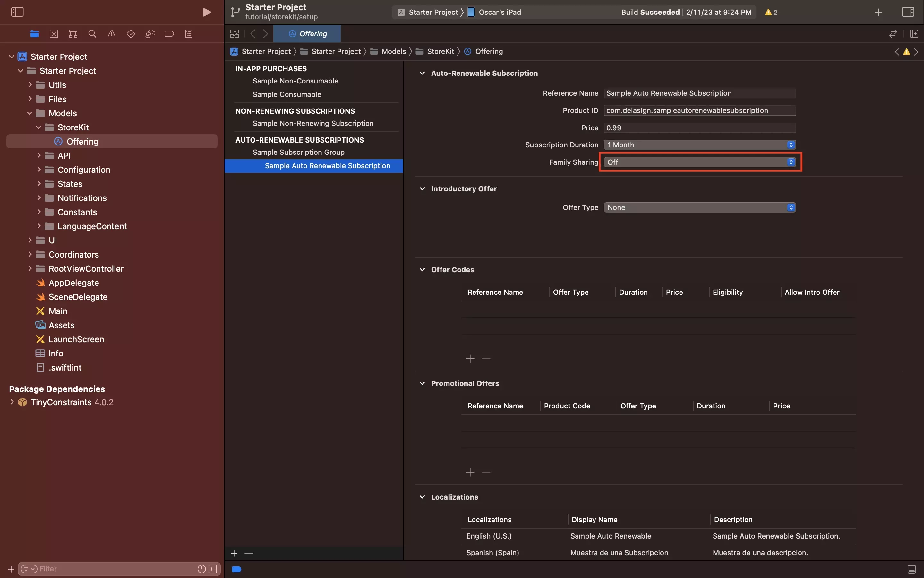
Task: Open the Report navigator icon
Action: [189, 34]
